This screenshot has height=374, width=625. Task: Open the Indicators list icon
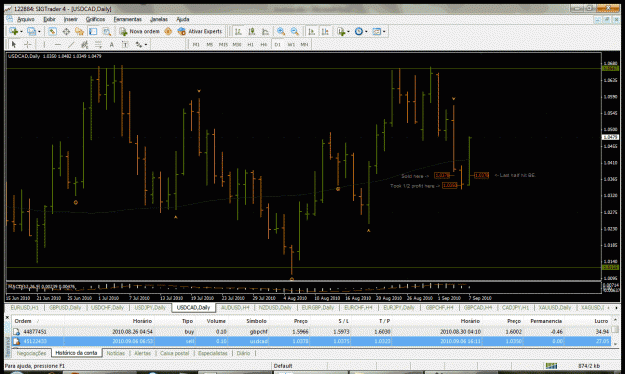point(340,31)
